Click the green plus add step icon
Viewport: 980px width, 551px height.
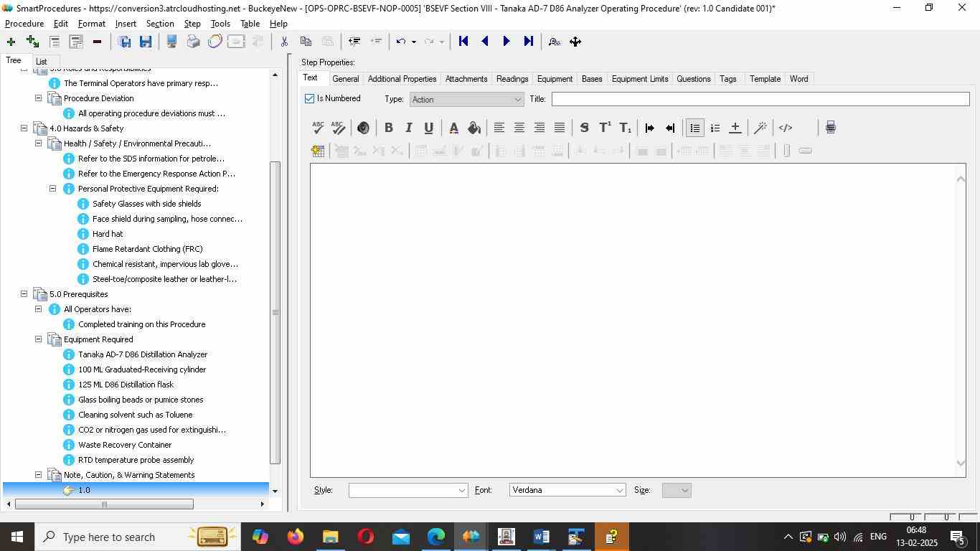click(x=11, y=42)
